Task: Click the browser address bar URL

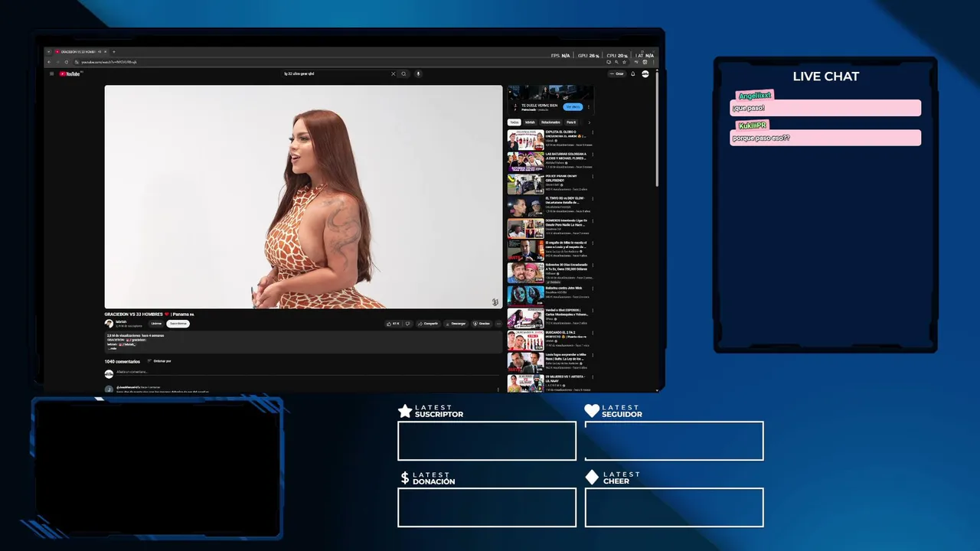Action: [107, 62]
